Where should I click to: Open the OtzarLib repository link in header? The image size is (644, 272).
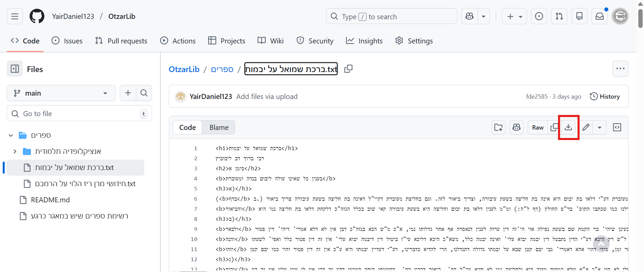coord(122,16)
